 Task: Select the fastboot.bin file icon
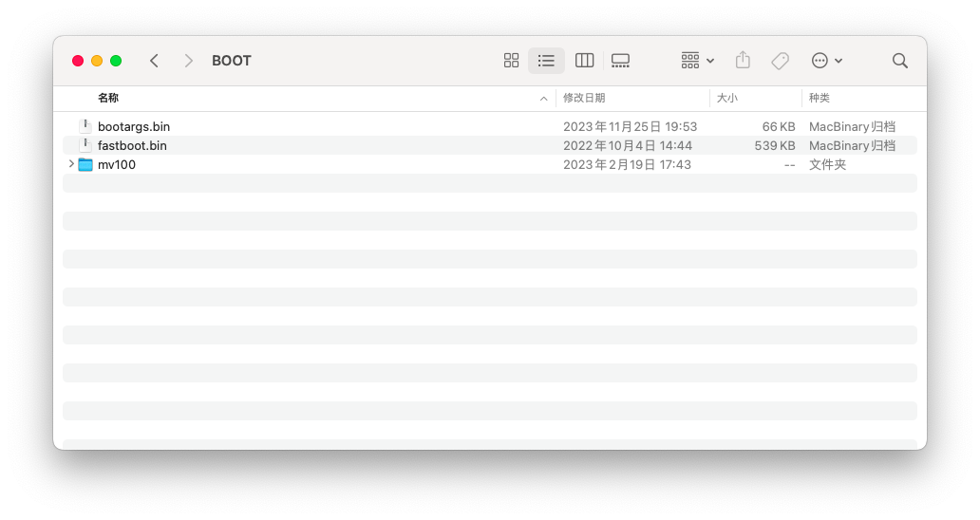(85, 145)
